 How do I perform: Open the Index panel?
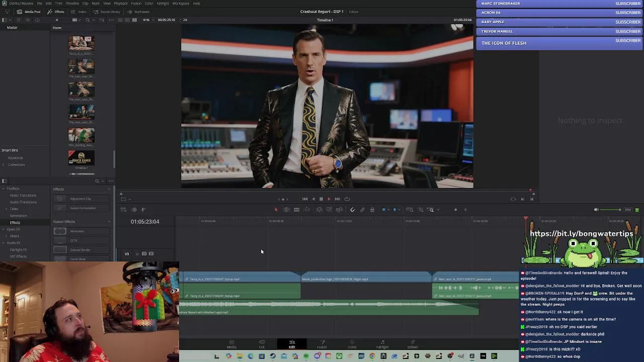(79, 12)
